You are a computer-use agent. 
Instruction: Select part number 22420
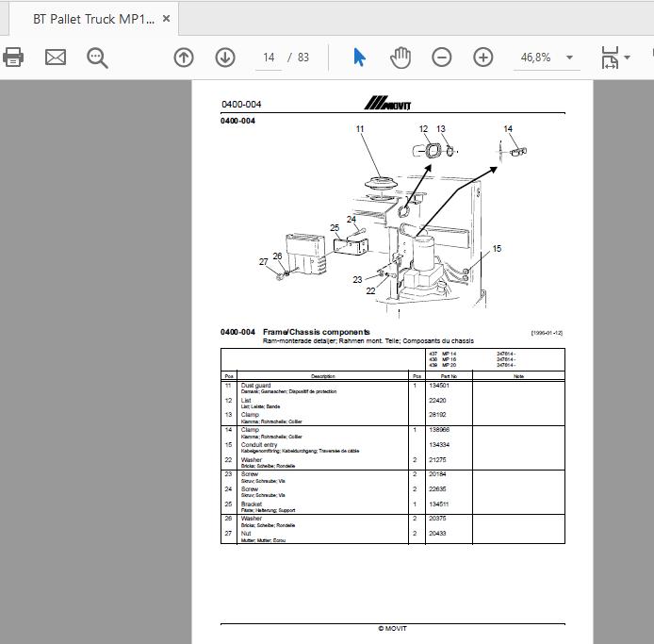(x=437, y=400)
